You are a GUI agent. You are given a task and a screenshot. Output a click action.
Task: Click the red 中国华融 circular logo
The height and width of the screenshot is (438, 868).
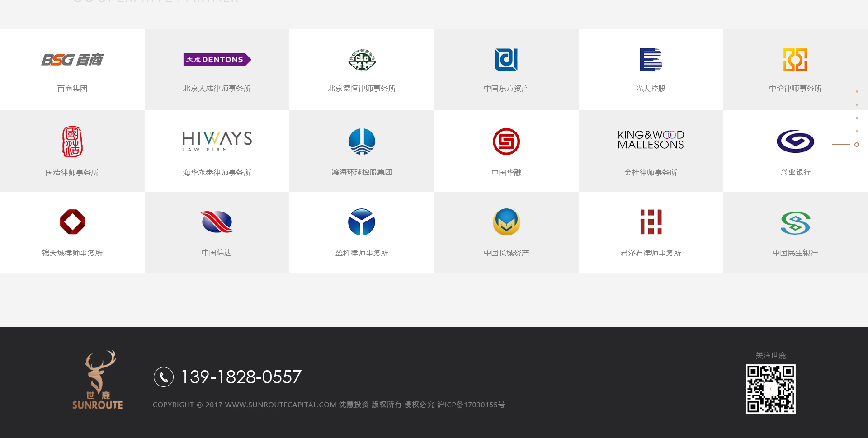[506, 141]
